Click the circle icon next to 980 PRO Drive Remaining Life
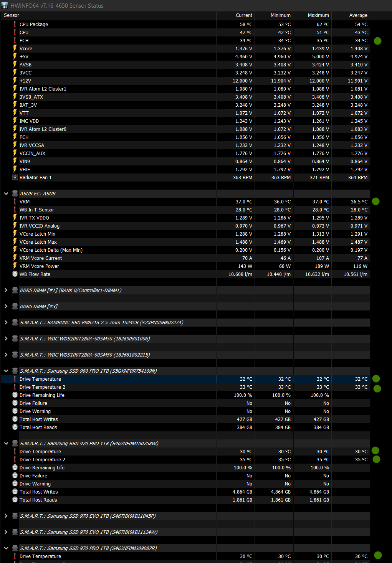The height and width of the screenshot is (563, 392). pyautogui.click(x=15, y=395)
